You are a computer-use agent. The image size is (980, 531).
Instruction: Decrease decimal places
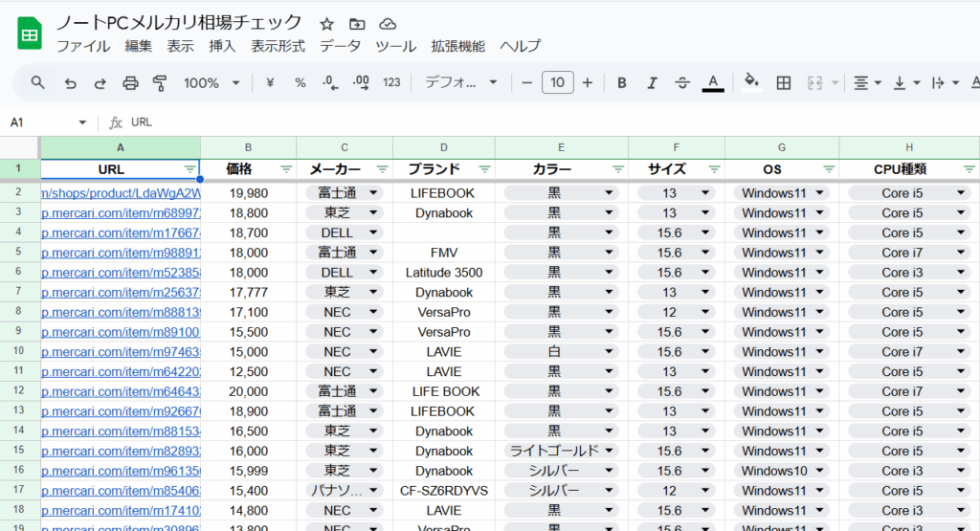coord(330,82)
